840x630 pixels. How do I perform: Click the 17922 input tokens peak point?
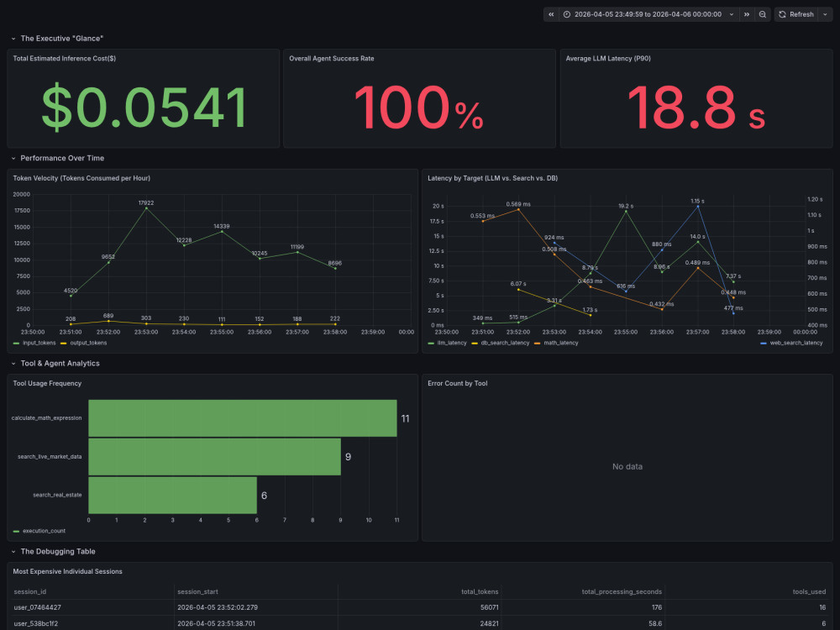coord(146,207)
